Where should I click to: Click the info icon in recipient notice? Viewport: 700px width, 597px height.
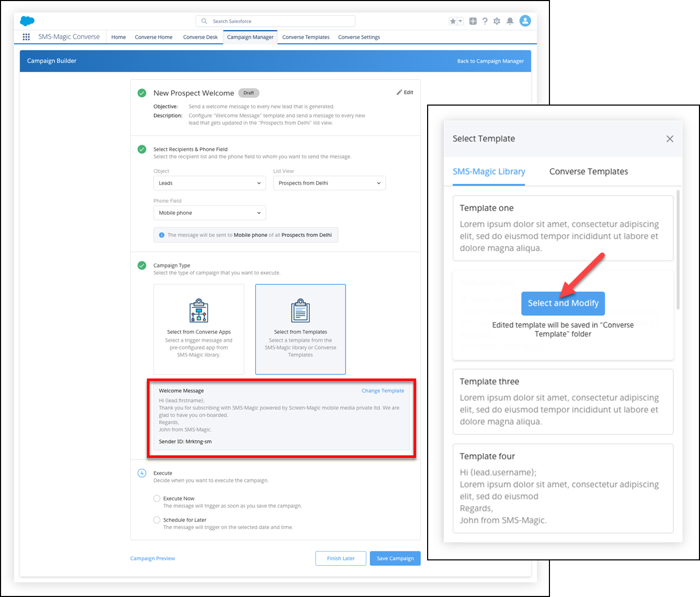pyautogui.click(x=162, y=235)
